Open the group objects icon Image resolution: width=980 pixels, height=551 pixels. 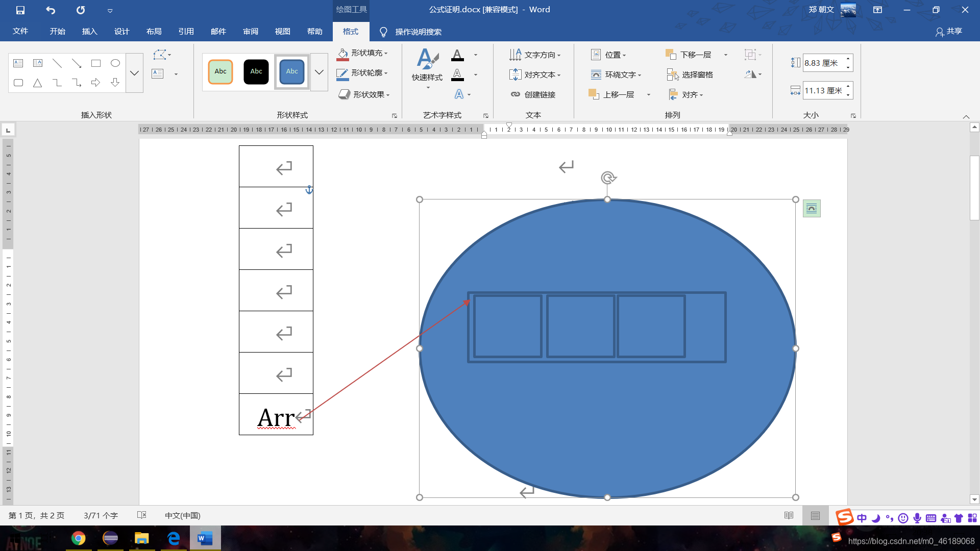750,55
